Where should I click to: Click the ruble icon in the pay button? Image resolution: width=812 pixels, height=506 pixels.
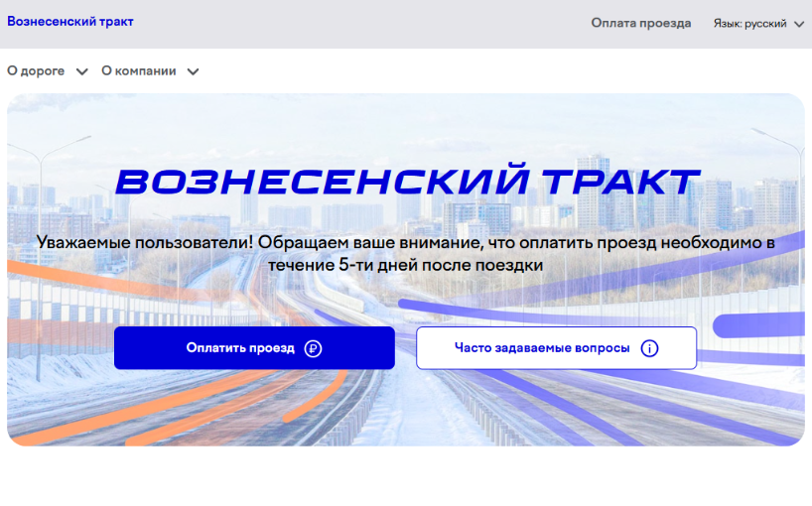pos(314,348)
